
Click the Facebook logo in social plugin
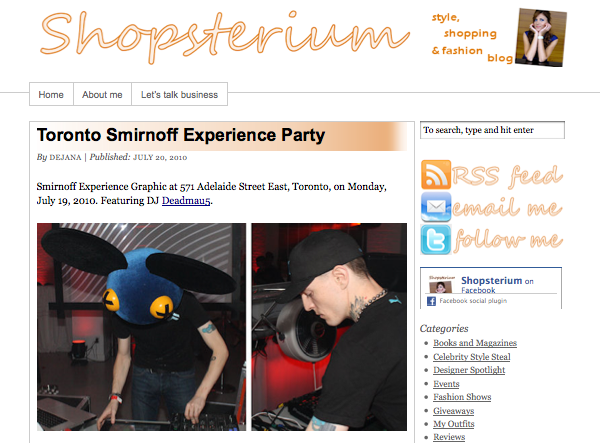point(431,301)
